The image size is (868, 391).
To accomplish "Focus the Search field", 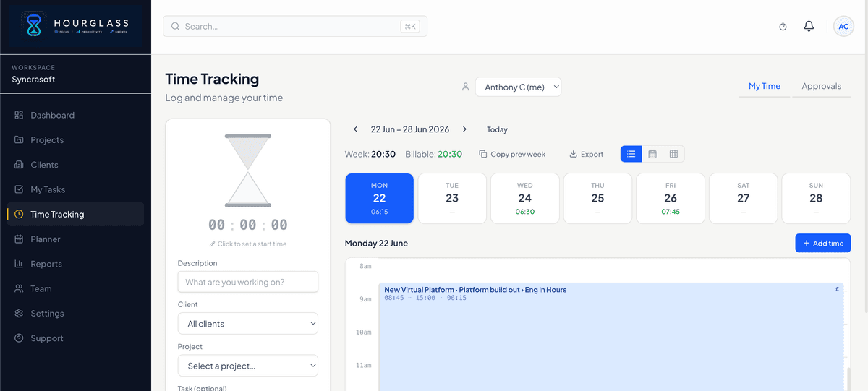I will (x=295, y=27).
